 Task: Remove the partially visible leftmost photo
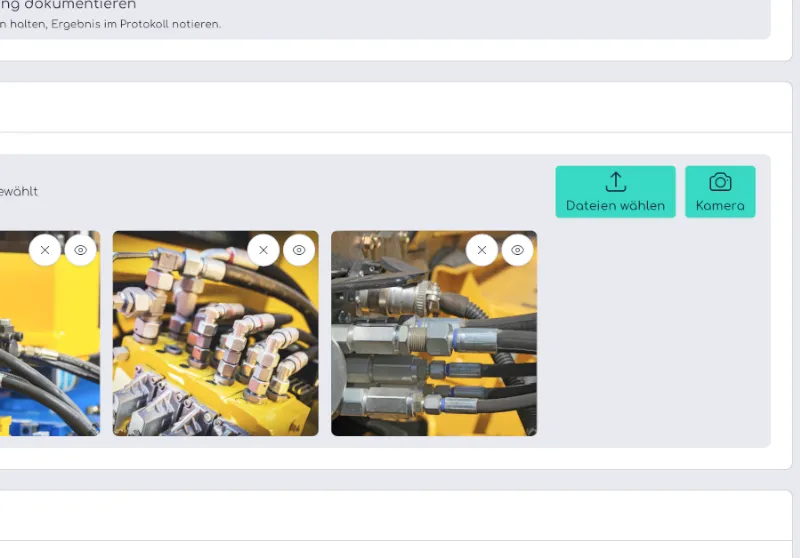coord(45,250)
